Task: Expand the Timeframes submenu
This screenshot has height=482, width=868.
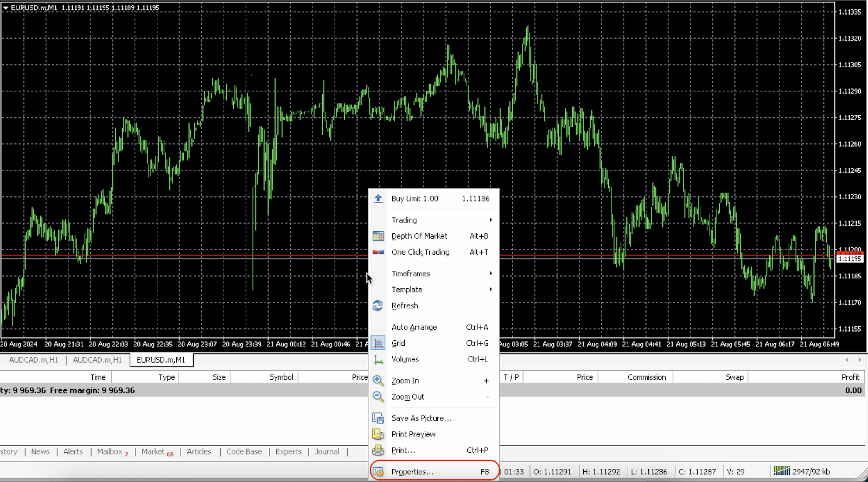Action: click(x=433, y=274)
